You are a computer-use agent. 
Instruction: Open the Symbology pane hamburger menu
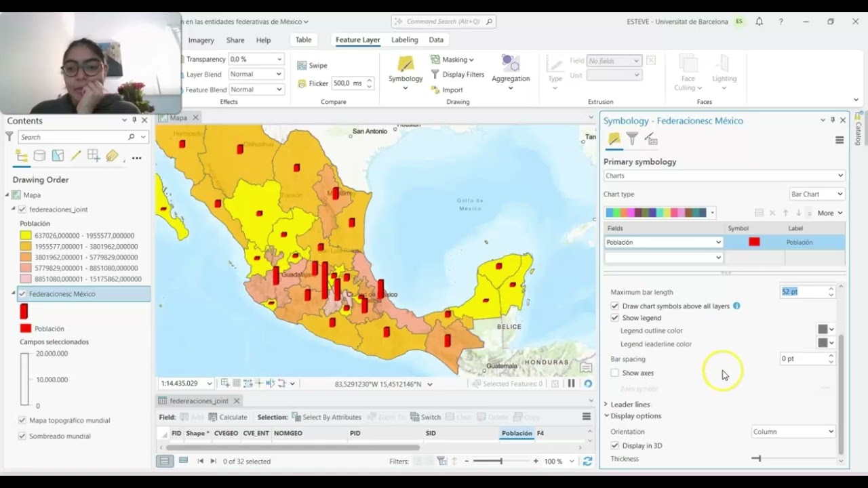tap(840, 140)
